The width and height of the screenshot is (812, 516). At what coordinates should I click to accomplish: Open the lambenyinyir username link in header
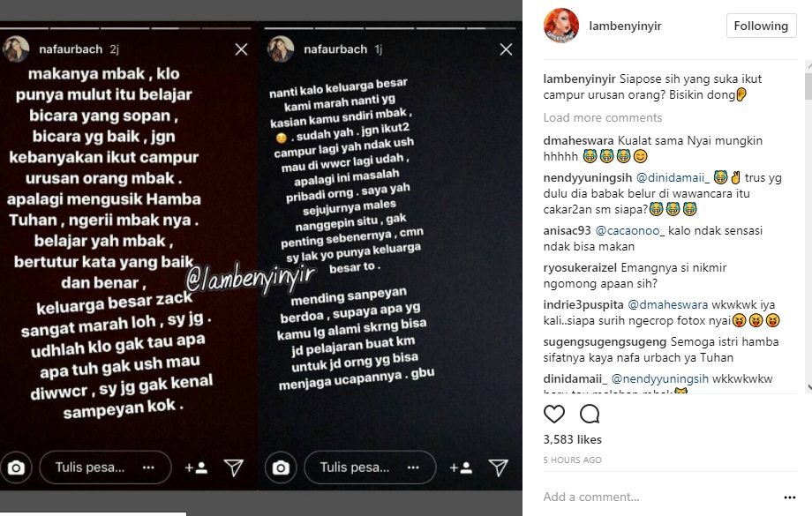625,26
